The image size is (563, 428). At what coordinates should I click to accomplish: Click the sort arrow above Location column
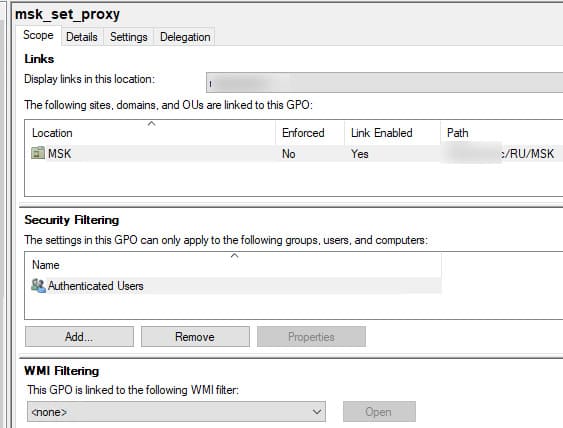point(152,124)
